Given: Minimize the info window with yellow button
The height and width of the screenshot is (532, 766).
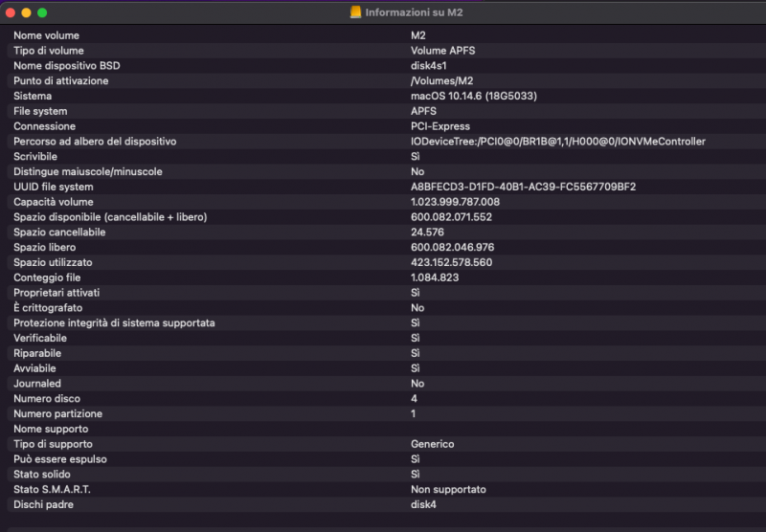Looking at the screenshot, I should (26, 12).
